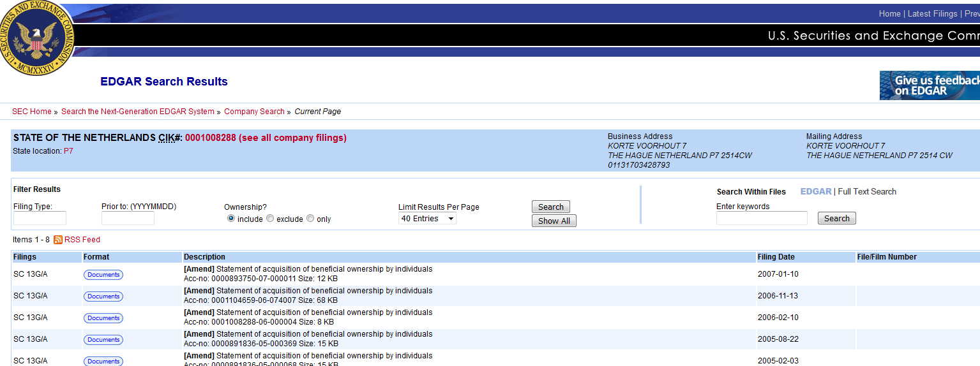
Task: Switch to Full Text Search link
Action: point(867,191)
